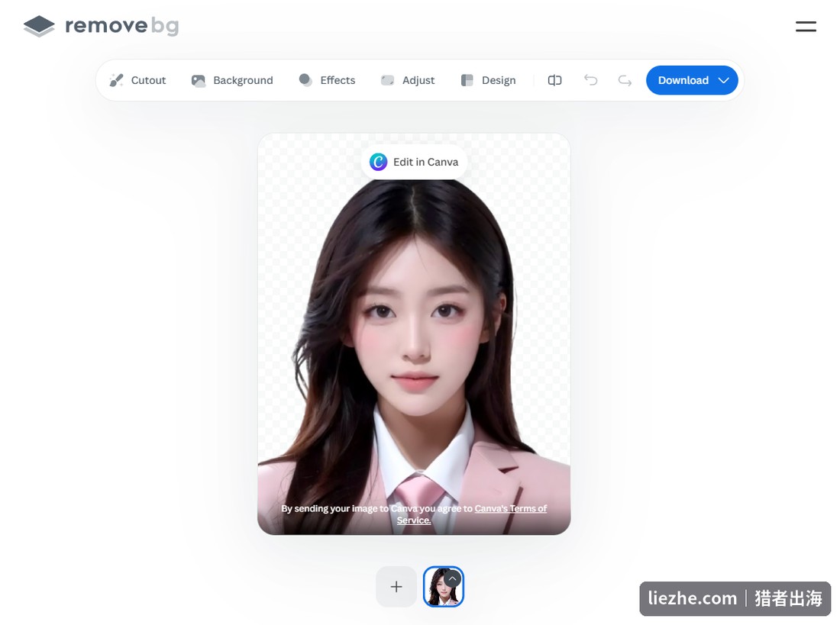Open the Background tool
The height and width of the screenshot is (625, 840).
[x=232, y=80]
